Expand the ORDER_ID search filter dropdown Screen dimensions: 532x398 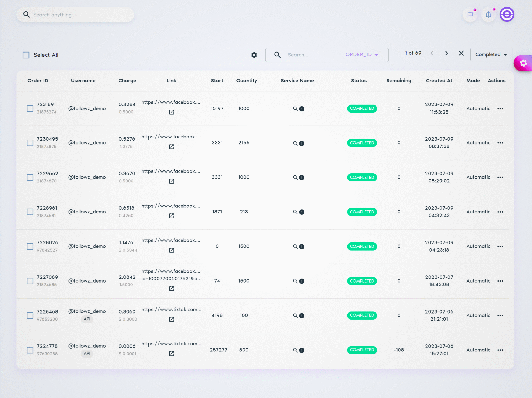coord(361,55)
